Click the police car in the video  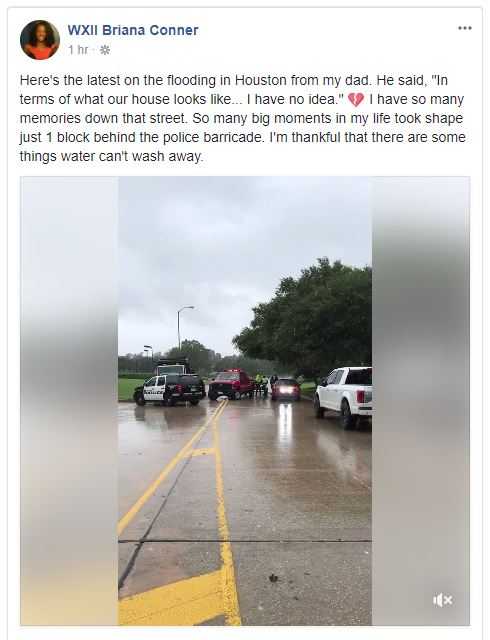click(x=169, y=390)
